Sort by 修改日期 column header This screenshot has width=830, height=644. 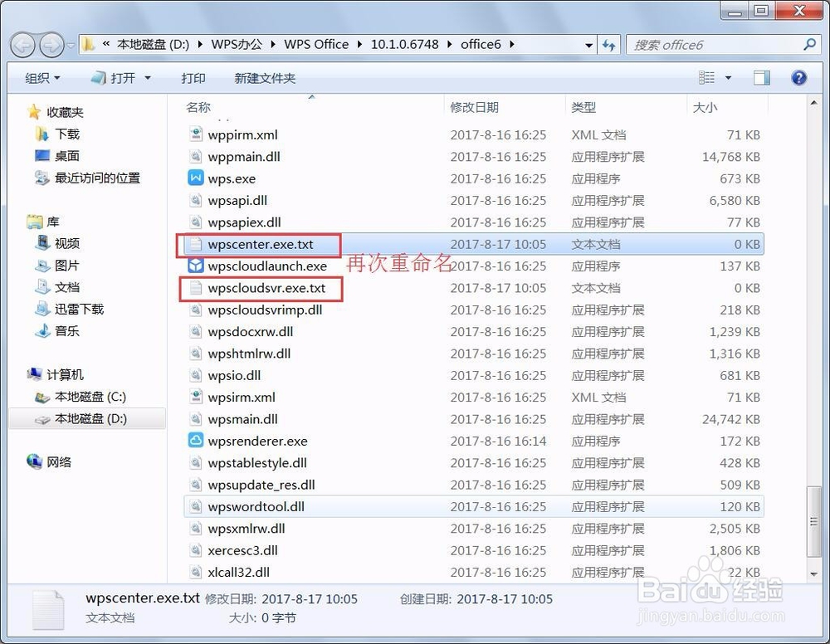pos(475,107)
